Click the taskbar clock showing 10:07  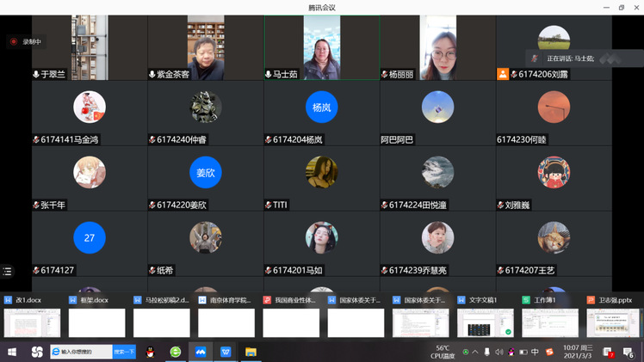pyautogui.click(x=576, y=352)
